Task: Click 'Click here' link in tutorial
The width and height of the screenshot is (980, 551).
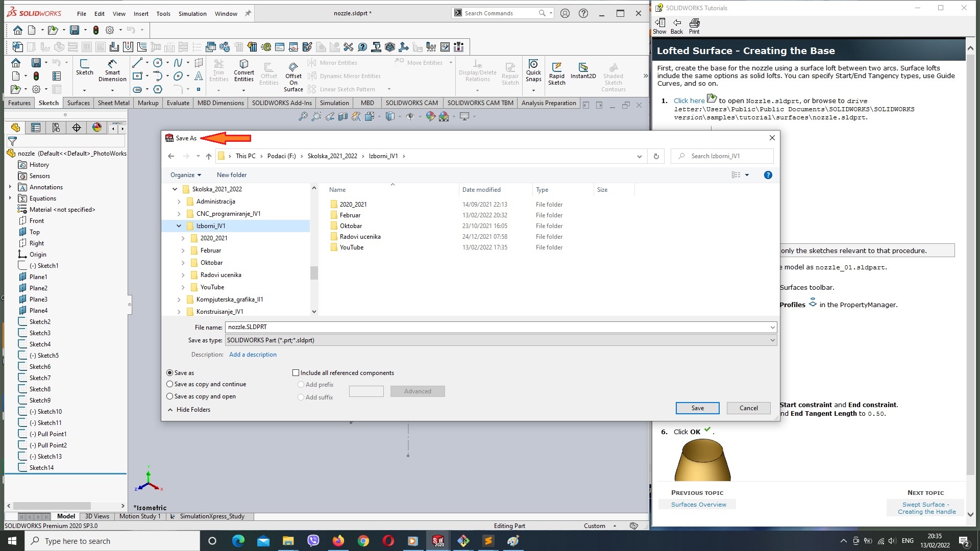Action: [689, 101]
